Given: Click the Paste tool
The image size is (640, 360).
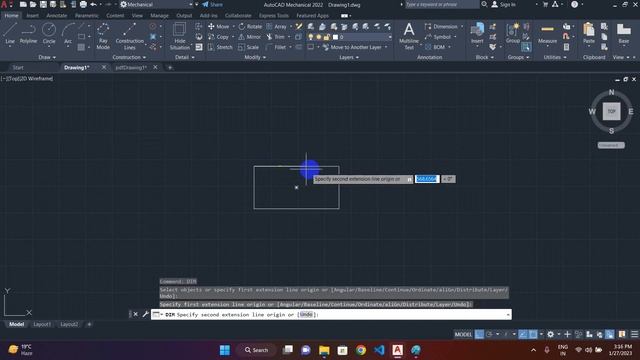Looking at the screenshot, I should [x=589, y=33].
